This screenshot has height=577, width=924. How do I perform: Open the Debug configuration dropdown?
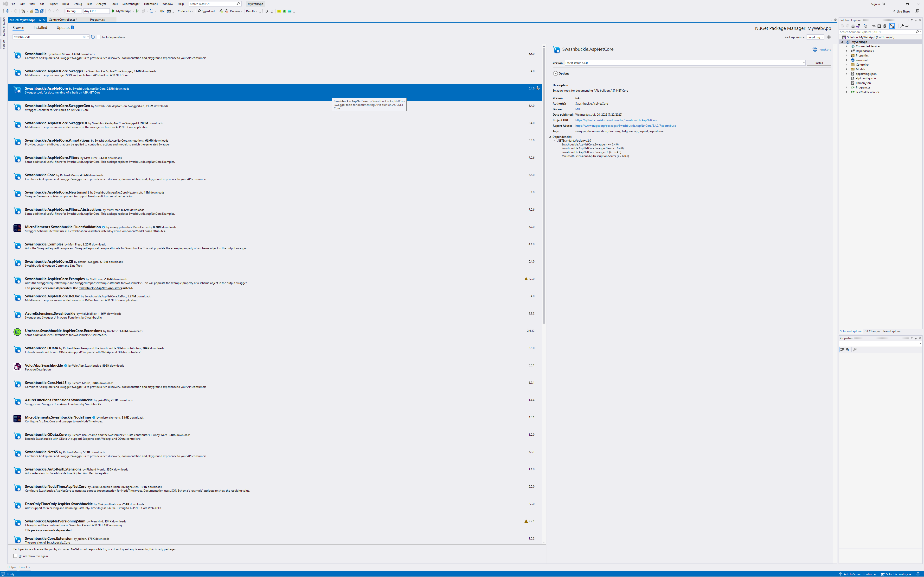tap(80, 11)
